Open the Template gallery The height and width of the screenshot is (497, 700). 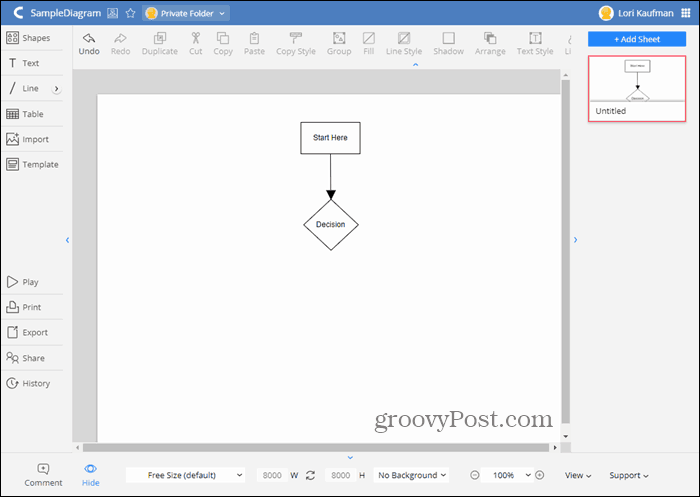pos(32,164)
